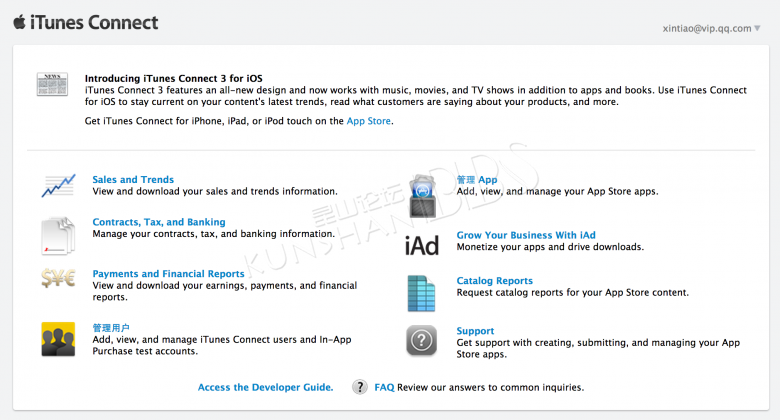Click text "Review our answers to common inquiries."
Image resolution: width=780 pixels, height=420 pixels.
pyautogui.click(x=491, y=387)
